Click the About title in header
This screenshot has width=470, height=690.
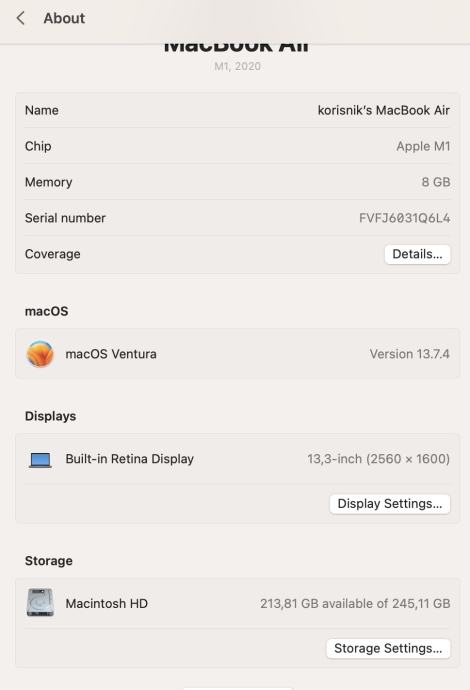point(64,18)
